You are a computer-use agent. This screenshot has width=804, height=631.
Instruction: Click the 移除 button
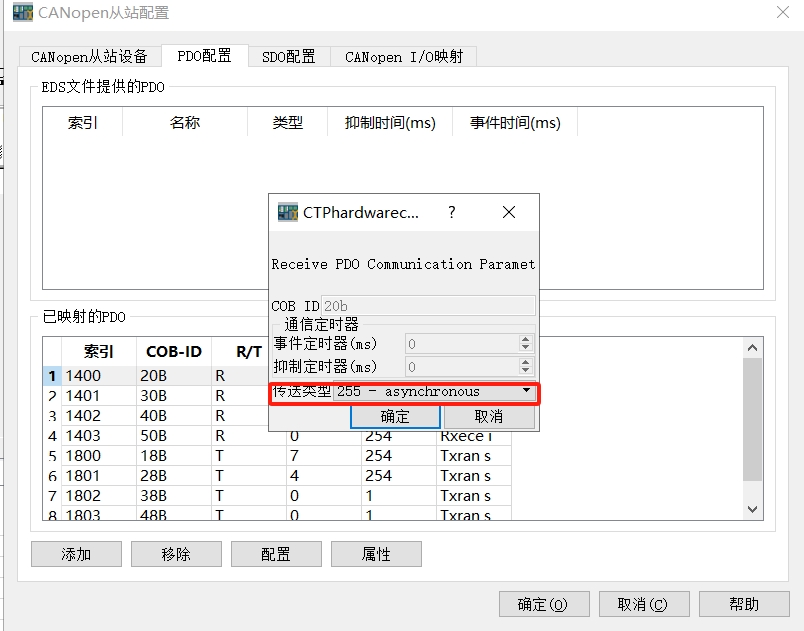tap(176, 554)
